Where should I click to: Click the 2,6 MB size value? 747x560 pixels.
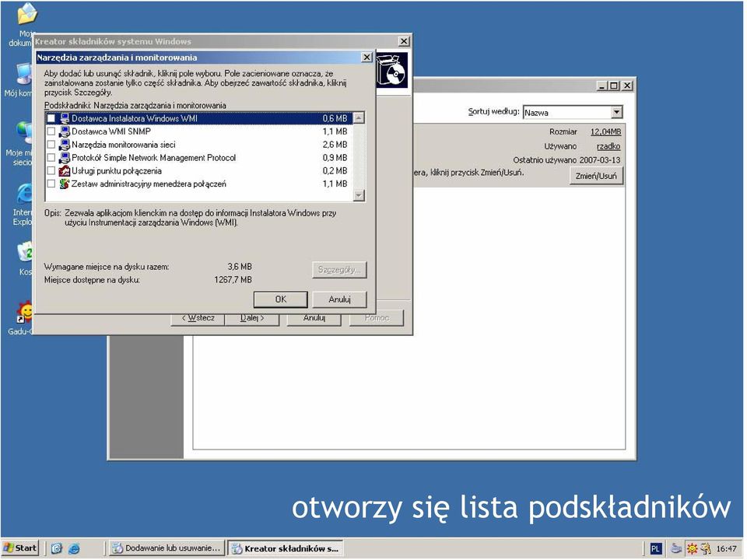(335, 145)
